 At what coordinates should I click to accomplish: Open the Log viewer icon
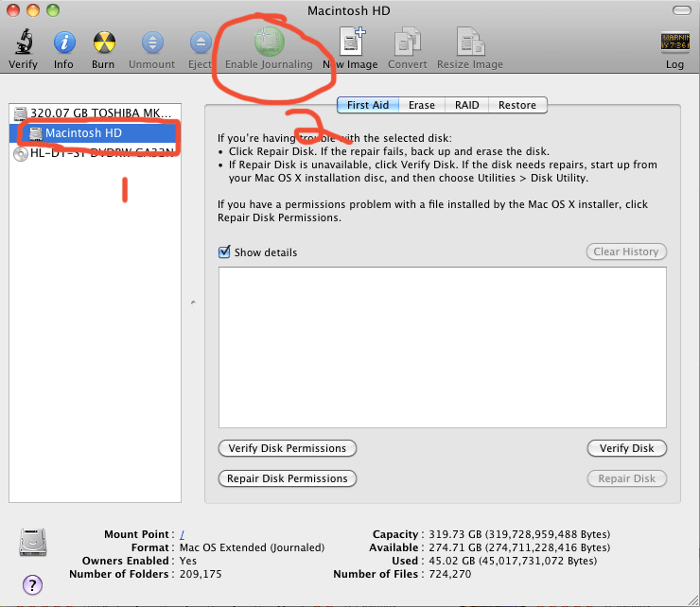click(x=674, y=43)
